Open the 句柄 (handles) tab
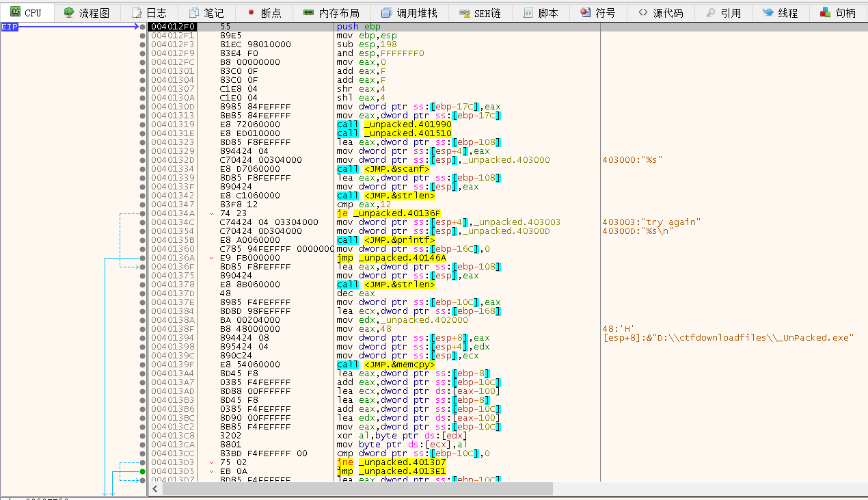The width and height of the screenshot is (868, 500). [838, 12]
